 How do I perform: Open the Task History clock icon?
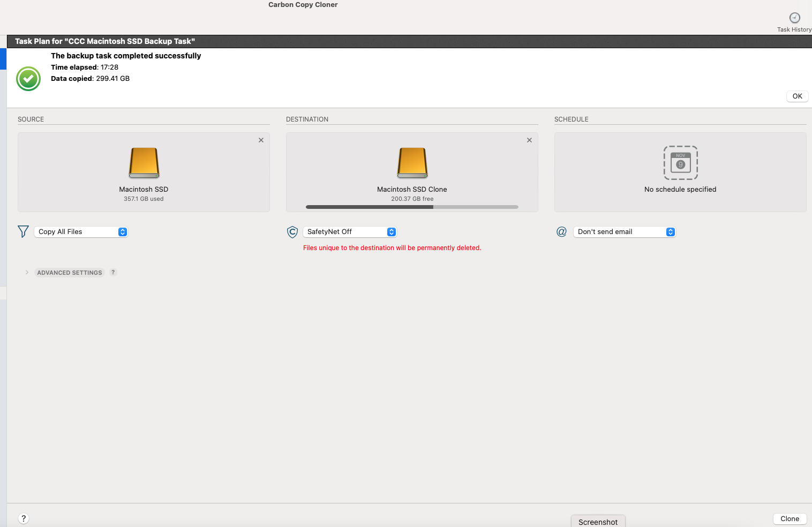[x=795, y=18]
